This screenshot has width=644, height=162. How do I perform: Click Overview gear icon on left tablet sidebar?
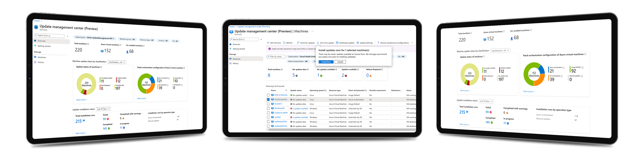click(35, 41)
